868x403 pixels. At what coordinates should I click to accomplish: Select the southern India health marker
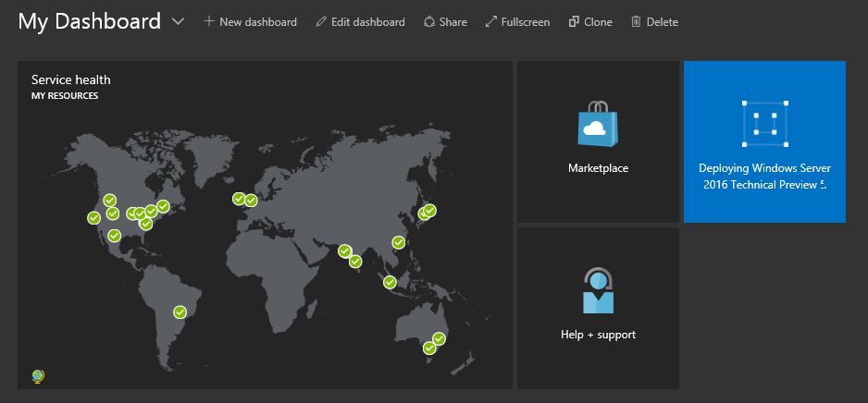[x=355, y=262]
